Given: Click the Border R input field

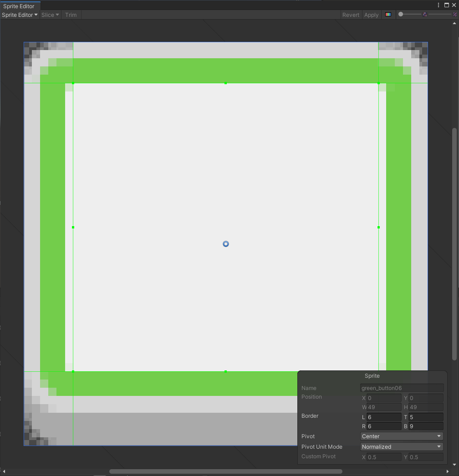Looking at the screenshot, I should pos(384,426).
